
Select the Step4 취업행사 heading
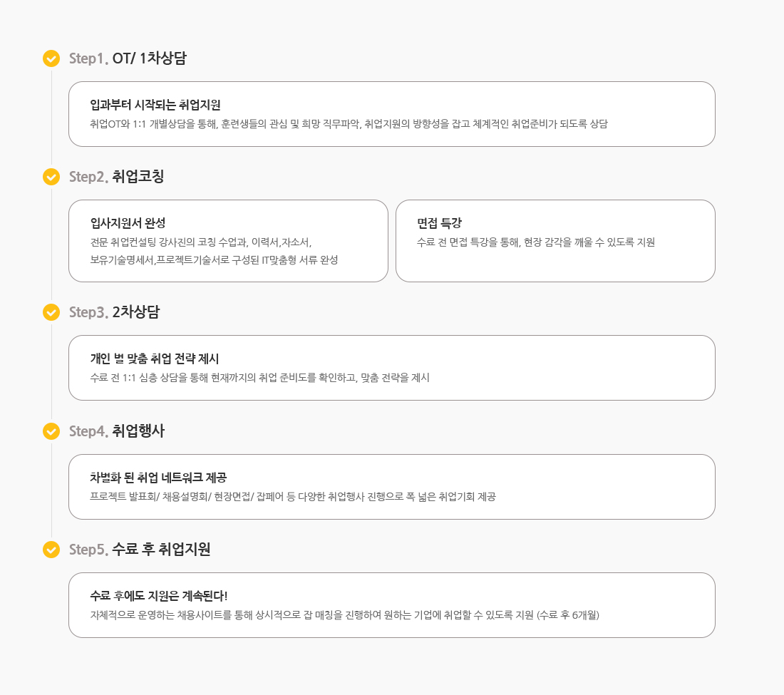click(117, 431)
